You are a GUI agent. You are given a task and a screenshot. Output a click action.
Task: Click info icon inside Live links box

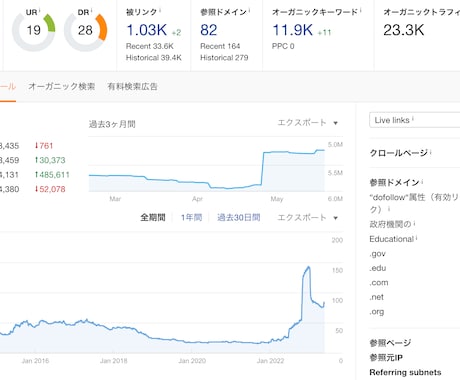coord(413,118)
